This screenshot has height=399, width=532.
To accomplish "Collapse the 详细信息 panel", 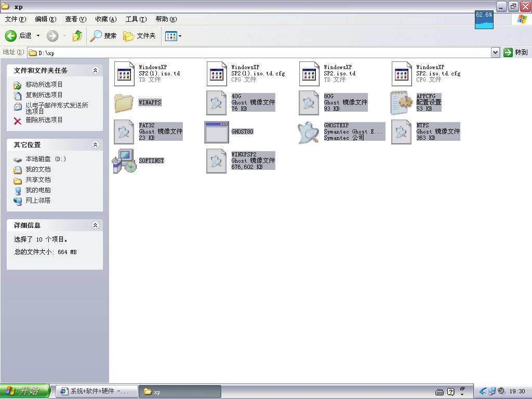I will [x=96, y=225].
